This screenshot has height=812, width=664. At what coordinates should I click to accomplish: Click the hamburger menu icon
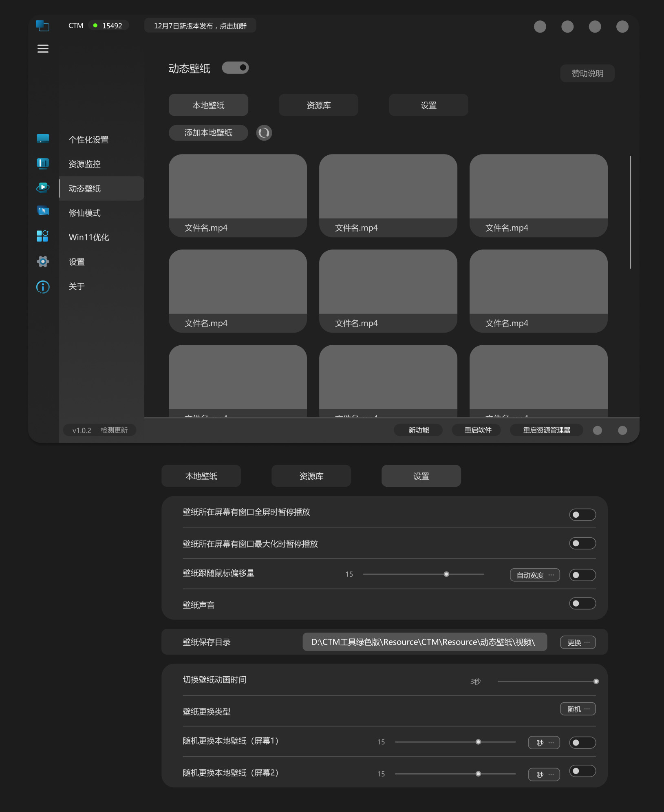pos(43,49)
